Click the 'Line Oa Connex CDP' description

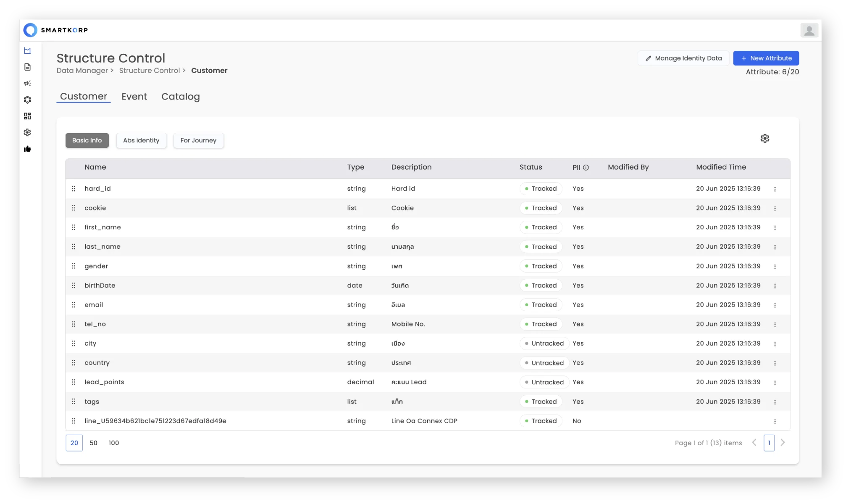click(424, 421)
